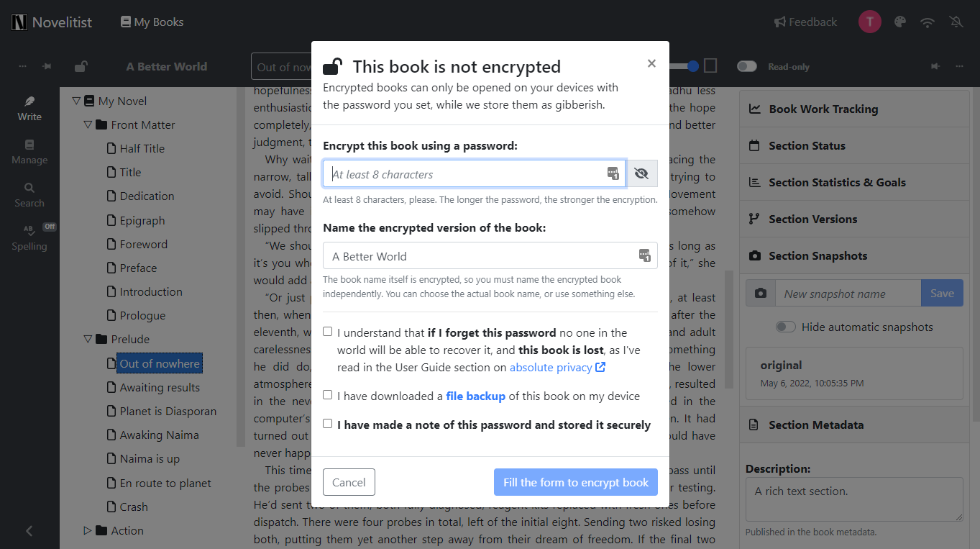Screen dimensions: 980x549
Task: Click the wifi connection status icon
Action: pos(928,22)
